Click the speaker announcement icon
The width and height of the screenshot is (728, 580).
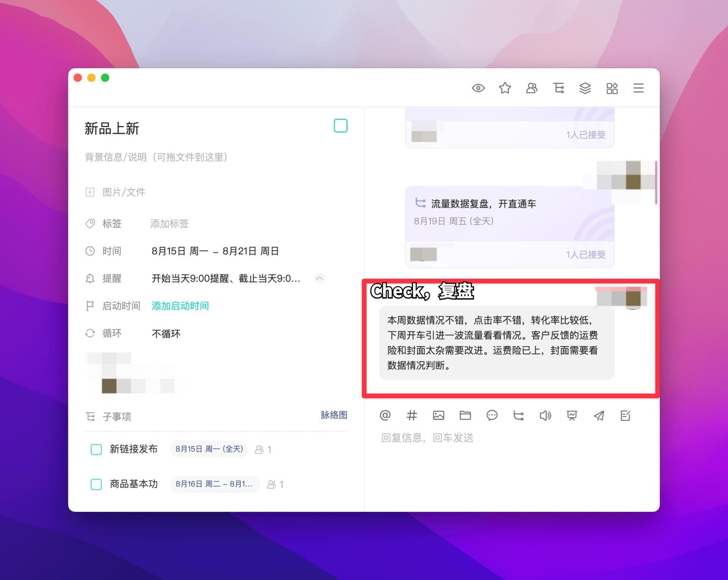click(x=545, y=415)
